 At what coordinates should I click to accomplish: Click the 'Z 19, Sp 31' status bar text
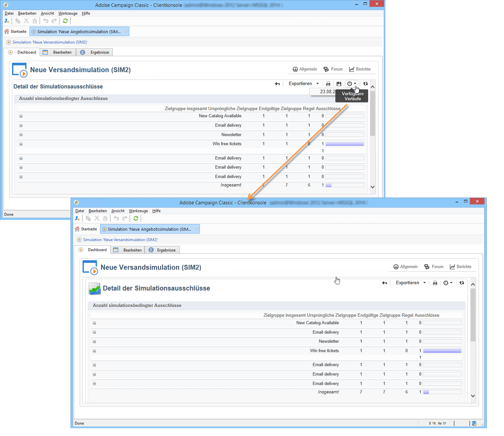tap(437, 423)
